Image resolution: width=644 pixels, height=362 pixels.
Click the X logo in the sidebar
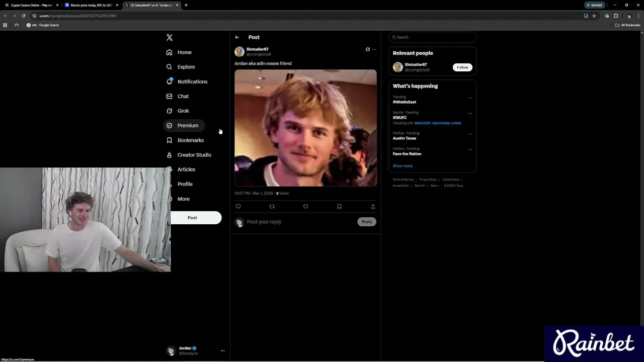coord(170,38)
